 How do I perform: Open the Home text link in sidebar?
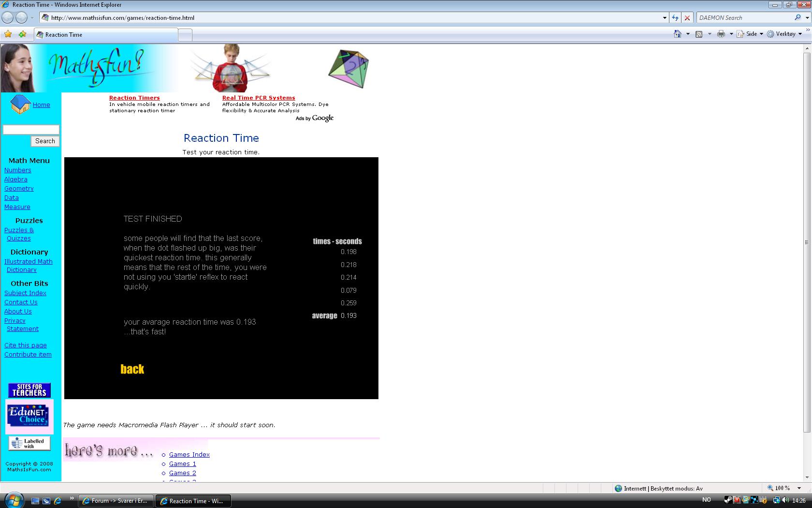click(x=42, y=105)
